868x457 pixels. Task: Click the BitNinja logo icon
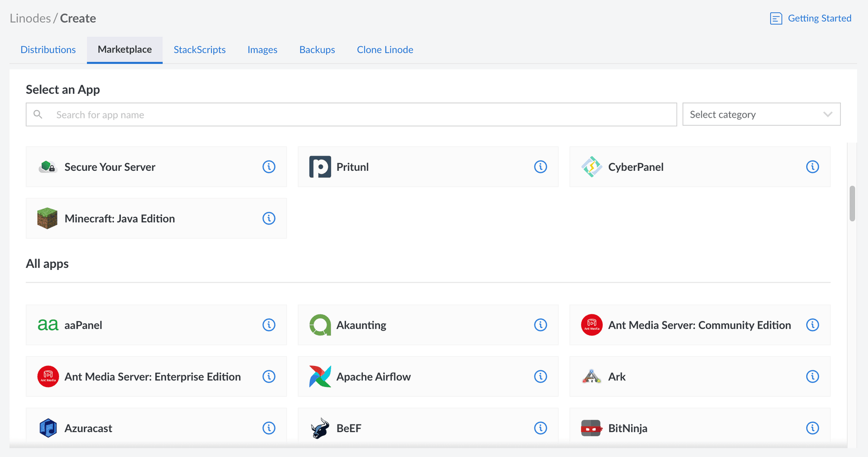pos(592,428)
